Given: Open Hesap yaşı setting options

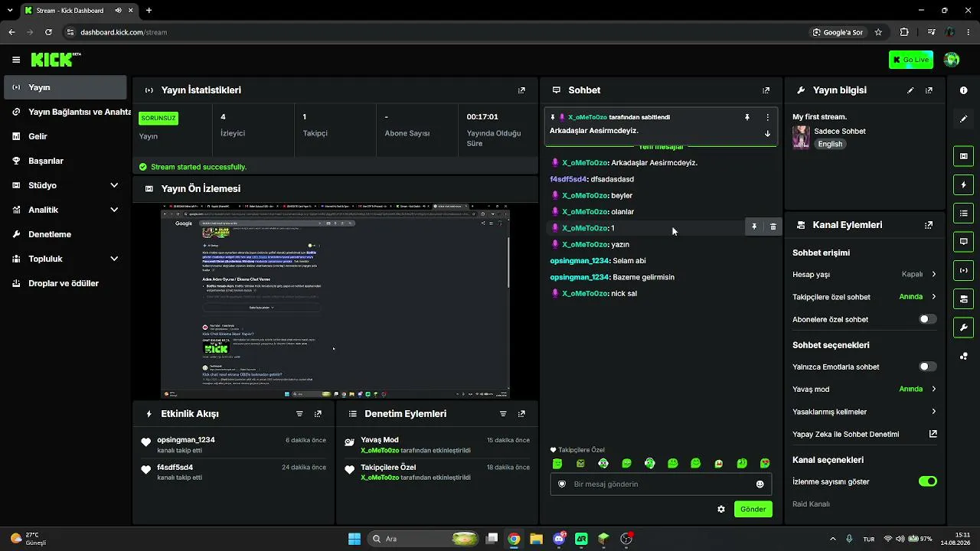Looking at the screenshot, I should pos(864,274).
